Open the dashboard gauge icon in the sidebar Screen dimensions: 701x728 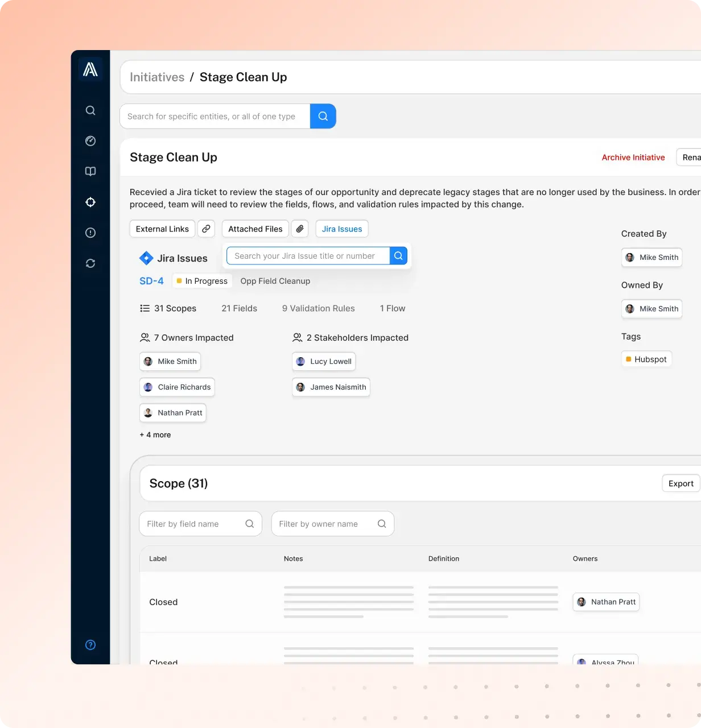[x=90, y=141]
